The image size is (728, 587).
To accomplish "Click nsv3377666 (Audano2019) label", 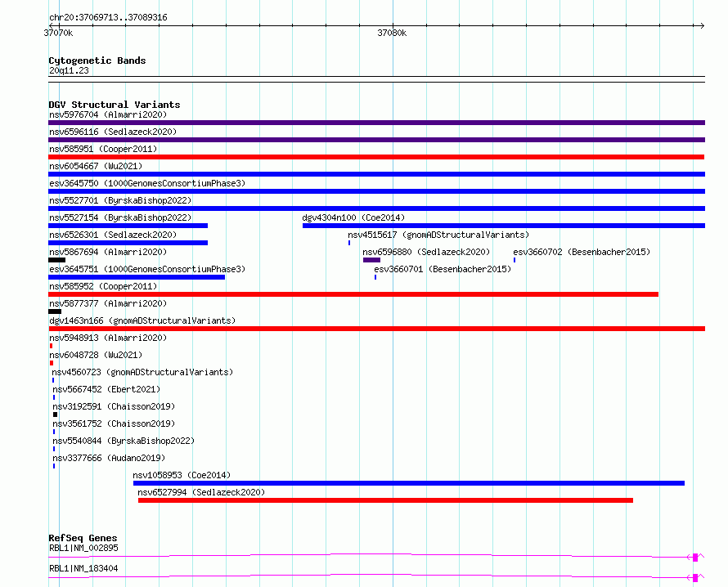I will 109,458.
